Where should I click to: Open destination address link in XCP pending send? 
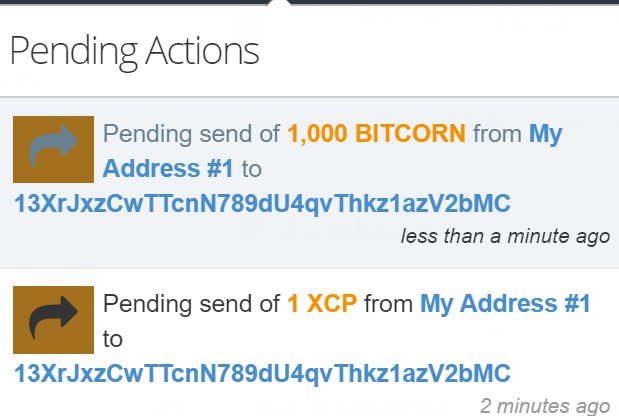click(263, 373)
